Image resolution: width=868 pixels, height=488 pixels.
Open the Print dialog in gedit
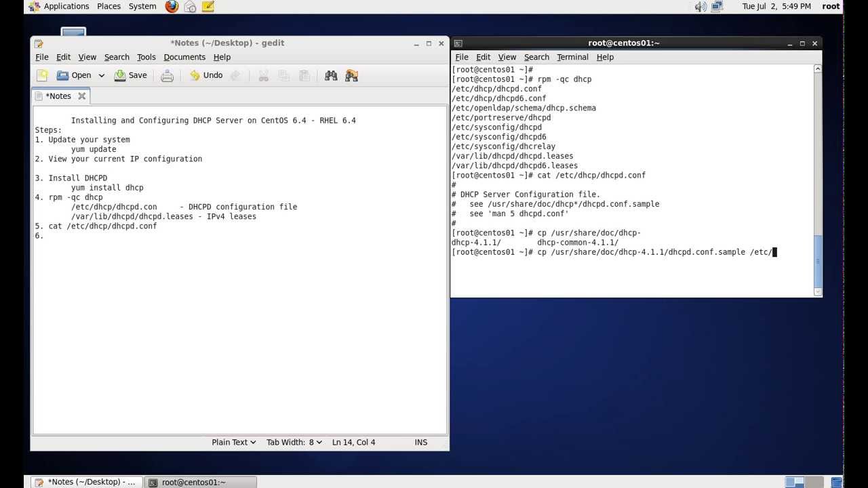pos(167,75)
